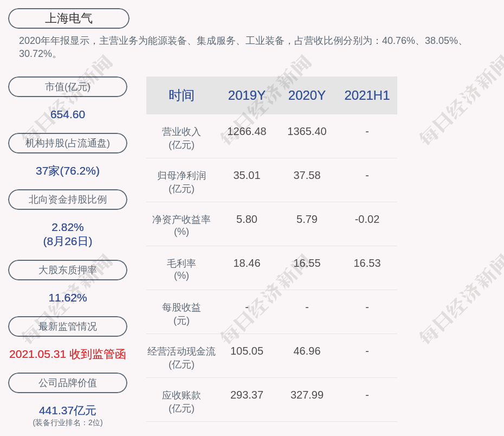The image size is (504, 436).
Task: Click the 毛利率(%) row label
Action: pyautogui.click(x=182, y=270)
